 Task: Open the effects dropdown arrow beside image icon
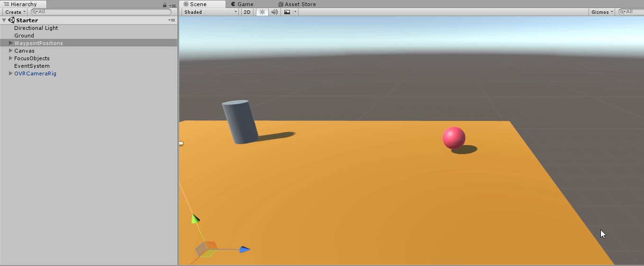point(296,12)
